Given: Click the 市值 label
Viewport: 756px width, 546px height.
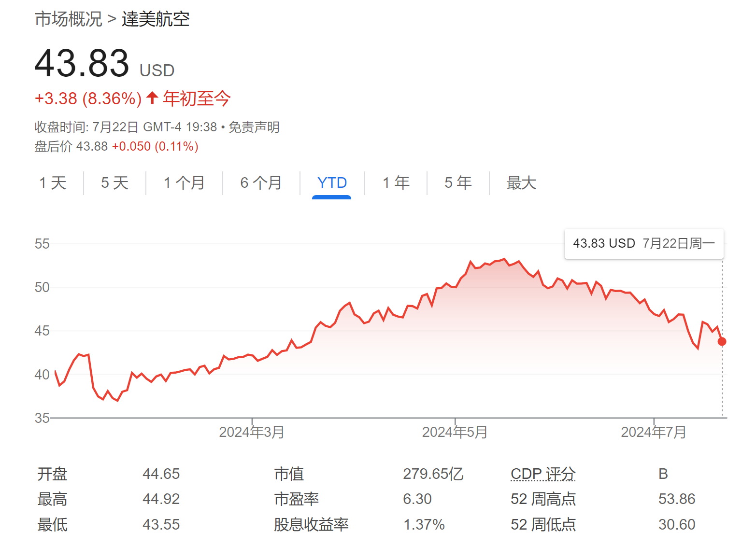Looking at the screenshot, I should (289, 474).
